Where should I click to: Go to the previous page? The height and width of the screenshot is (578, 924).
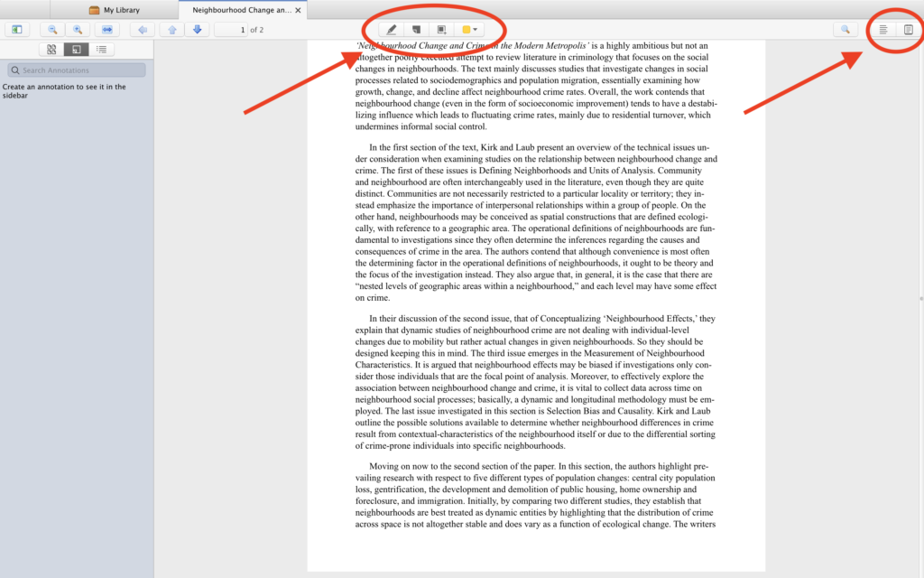(172, 30)
